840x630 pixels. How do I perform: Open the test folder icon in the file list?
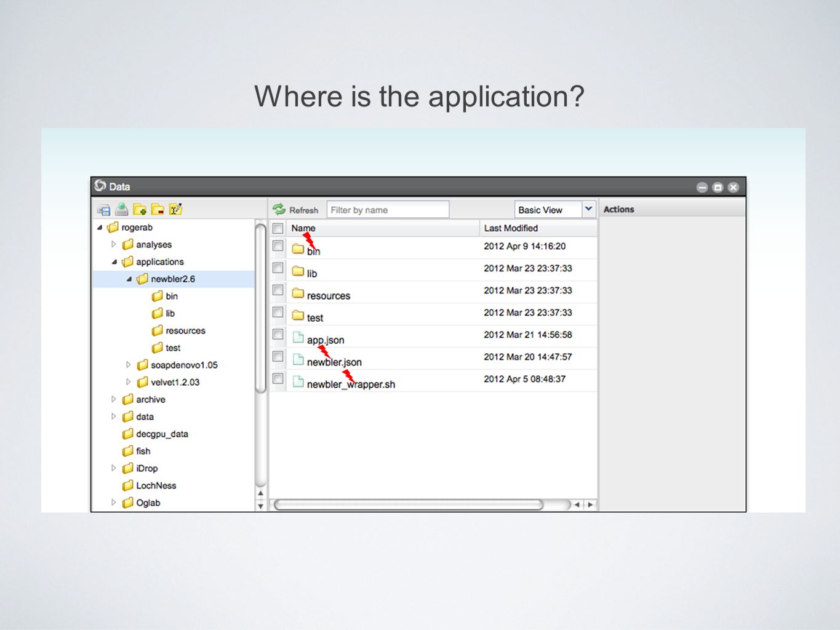[x=298, y=315]
